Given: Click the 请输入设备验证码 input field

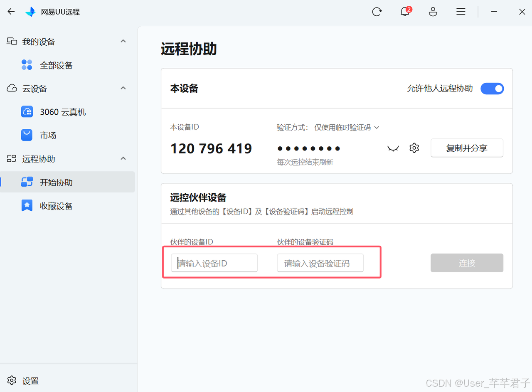Looking at the screenshot, I should 320,263.
